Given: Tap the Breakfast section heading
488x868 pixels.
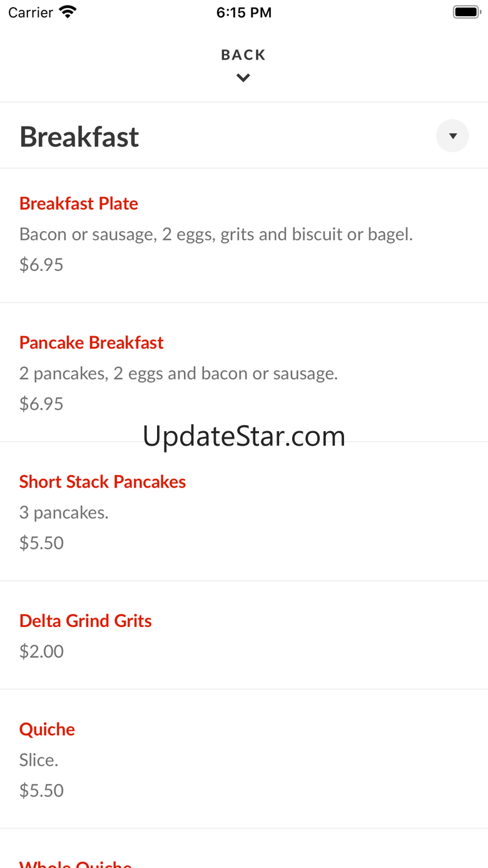Looking at the screenshot, I should click(x=79, y=137).
